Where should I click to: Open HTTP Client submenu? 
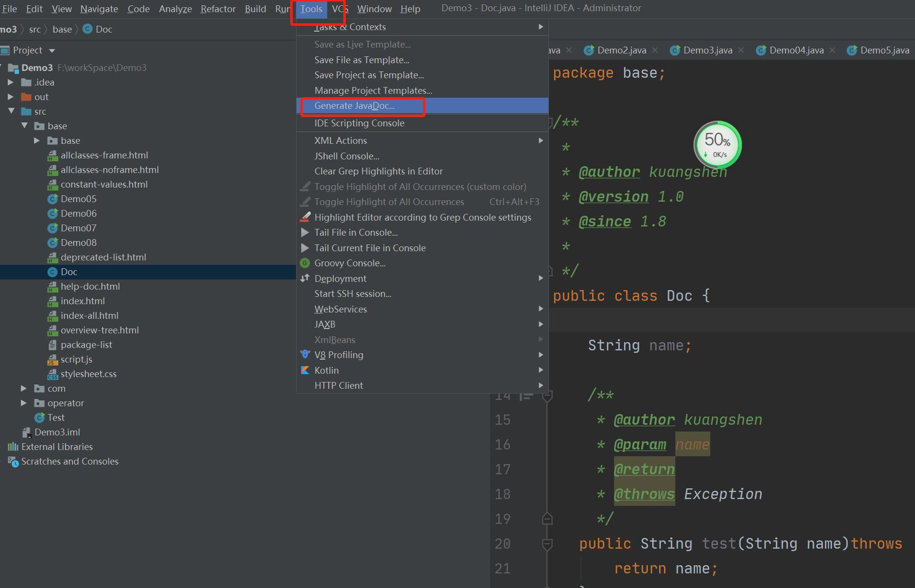(422, 385)
